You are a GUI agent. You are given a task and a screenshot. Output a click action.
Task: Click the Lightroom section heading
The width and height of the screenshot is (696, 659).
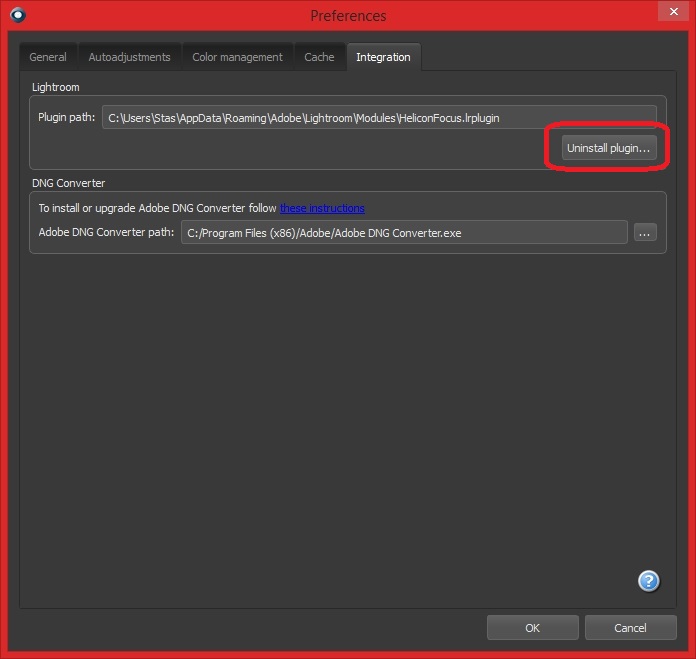pyautogui.click(x=55, y=87)
